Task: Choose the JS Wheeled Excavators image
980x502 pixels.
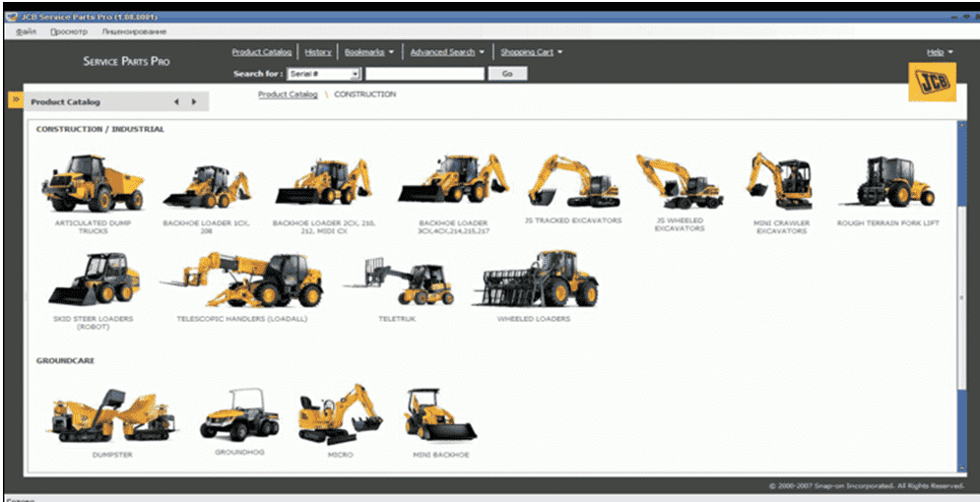Action: pos(680,182)
